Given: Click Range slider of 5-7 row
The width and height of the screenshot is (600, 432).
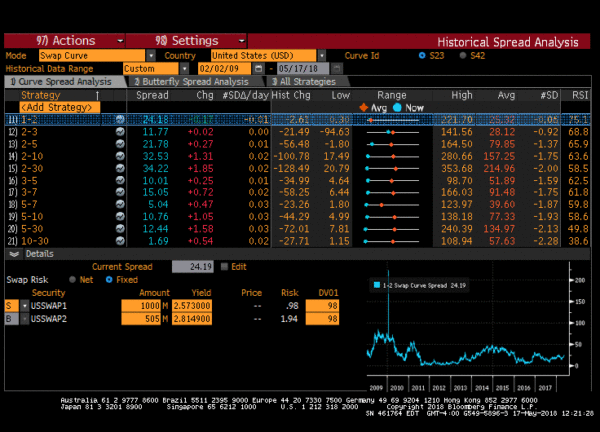Looking at the screenshot, I should 393,205.
